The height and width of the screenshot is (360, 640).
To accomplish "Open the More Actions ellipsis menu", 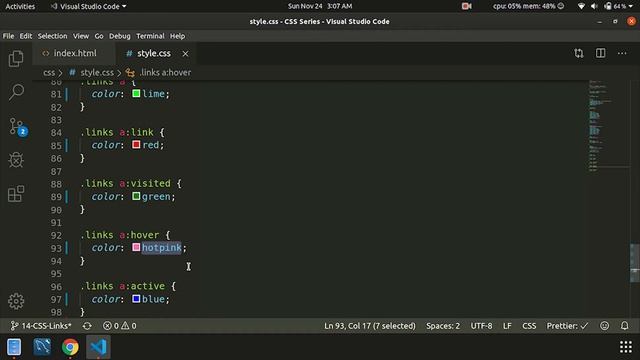I will (x=622, y=53).
